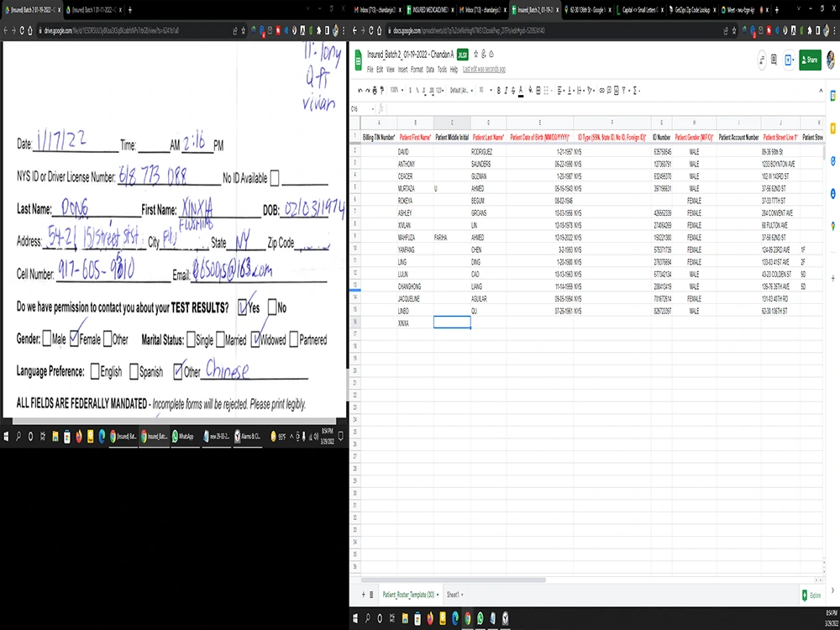
Task: Click the Insert comment icon
Action: point(609,91)
